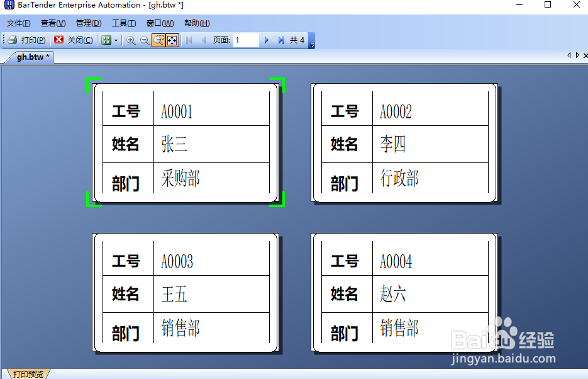This screenshot has height=379, width=588.
Task: Toggle the zoom-to-region magnifier tool
Action: pos(158,40)
